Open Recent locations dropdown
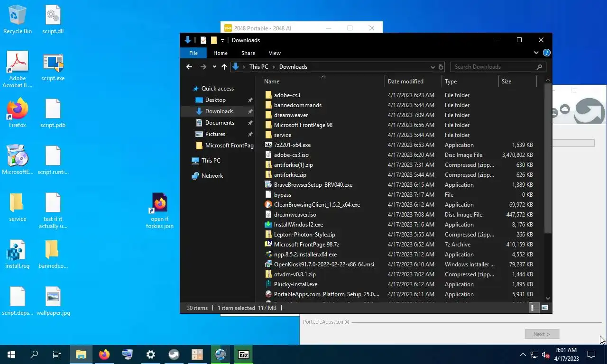This screenshot has width=607, height=364. click(x=214, y=67)
